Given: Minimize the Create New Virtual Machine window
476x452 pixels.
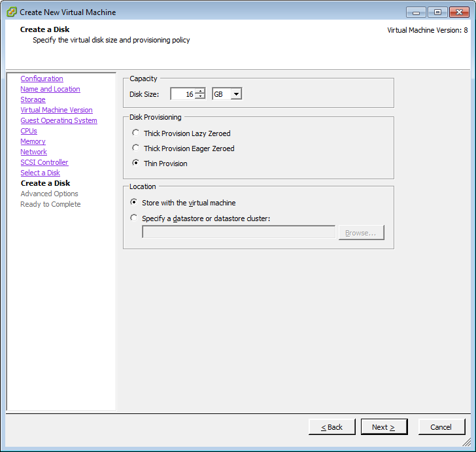Looking at the screenshot, I should [416, 12].
